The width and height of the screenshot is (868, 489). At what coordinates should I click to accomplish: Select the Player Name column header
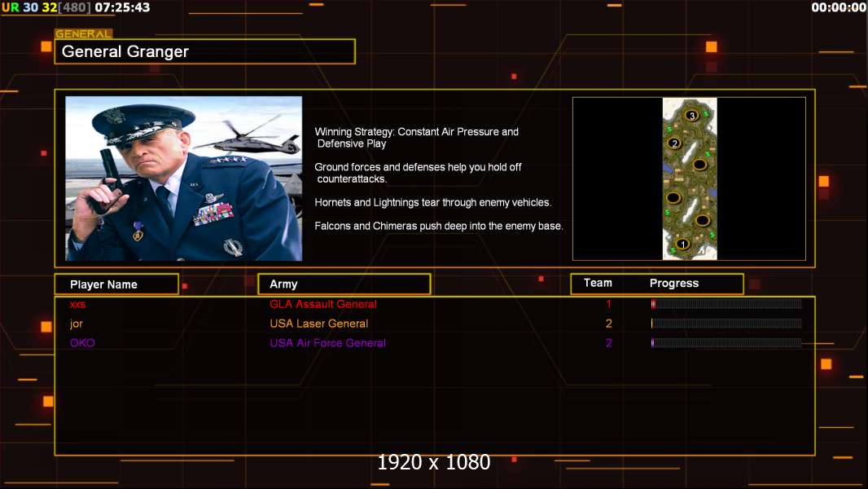click(x=116, y=284)
